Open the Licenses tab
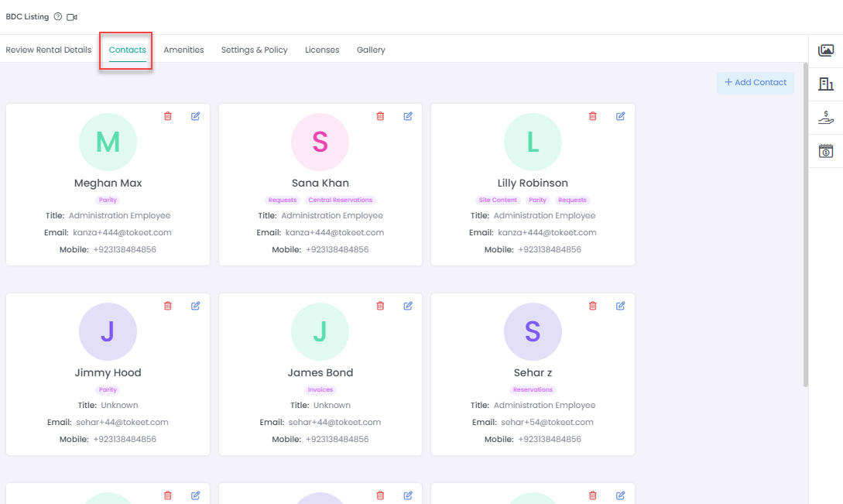 click(322, 50)
